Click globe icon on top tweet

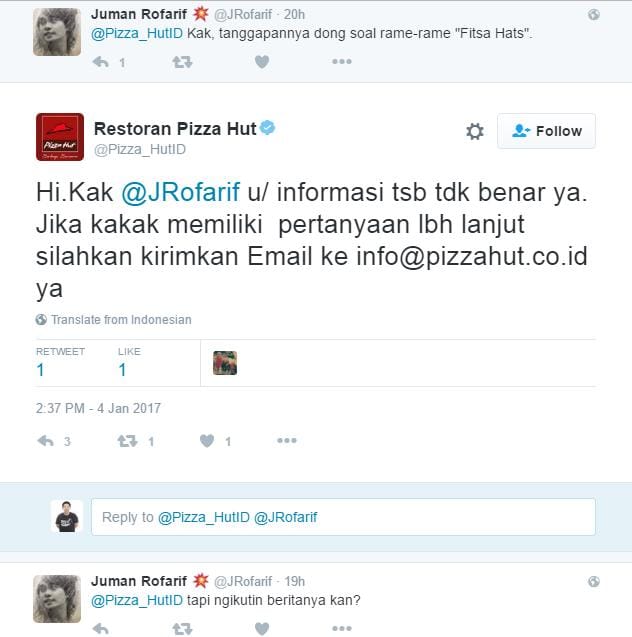click(593, 15)
